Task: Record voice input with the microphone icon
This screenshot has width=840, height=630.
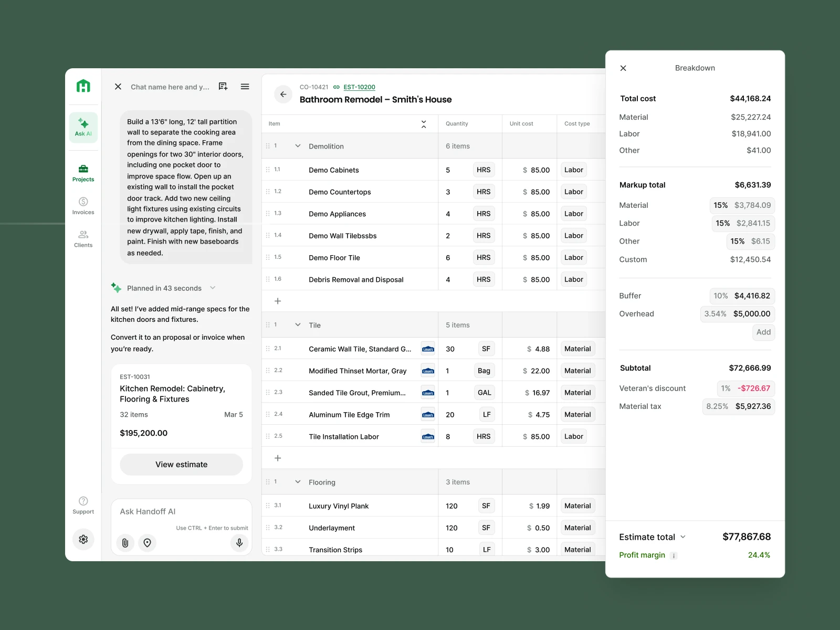Action: click(239, 543)
